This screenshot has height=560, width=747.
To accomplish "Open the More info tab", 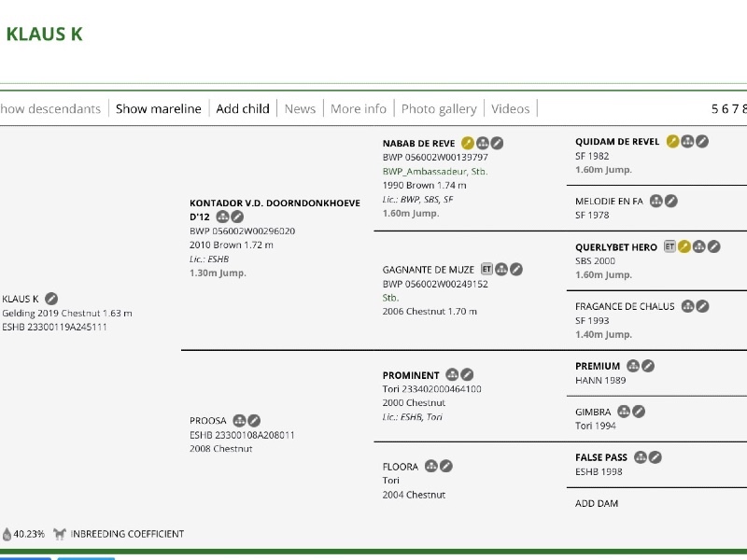I will pyautogui.click(x=359, y=108).
